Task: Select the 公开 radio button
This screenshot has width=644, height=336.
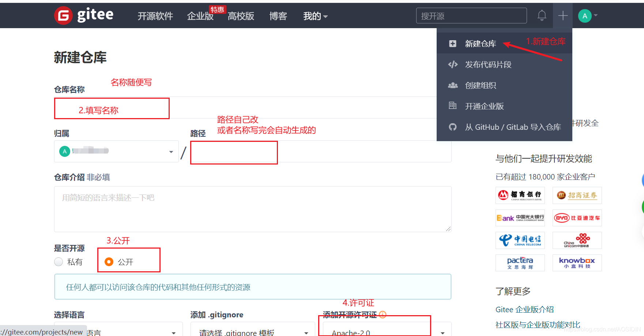Action: (x=109, y=262)
